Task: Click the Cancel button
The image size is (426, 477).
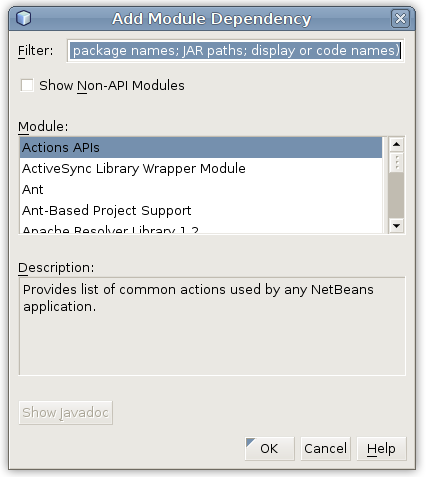Action: coord(325,449)
